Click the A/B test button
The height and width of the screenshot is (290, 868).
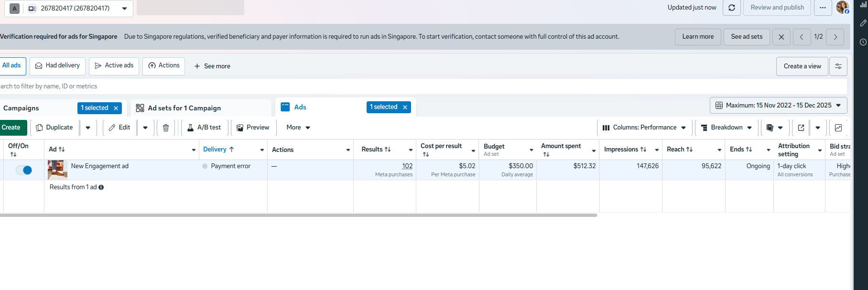click(204, 128)
